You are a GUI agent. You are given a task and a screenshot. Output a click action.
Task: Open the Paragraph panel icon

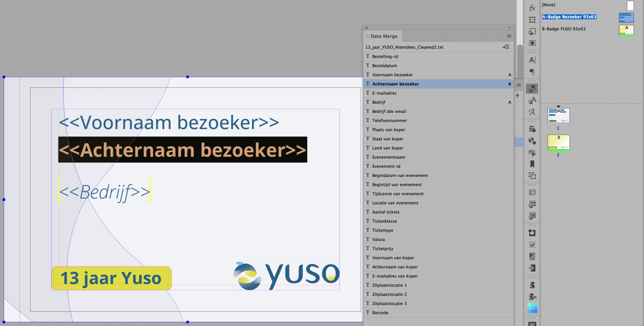pos(532,72)
